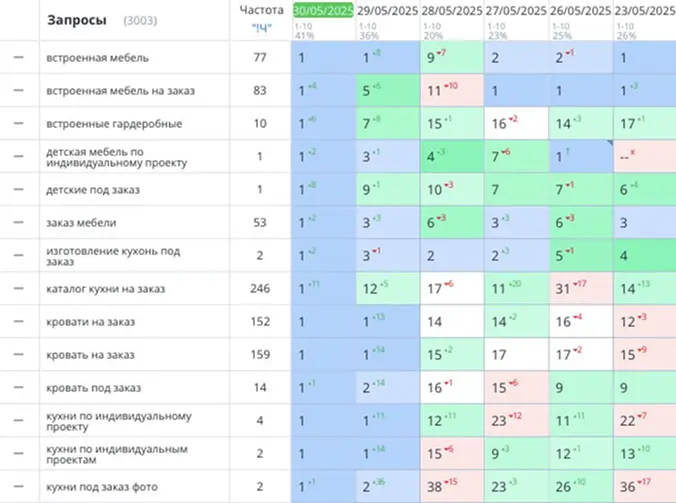The image size is (676, 503).
Task: Click the dash icon beside кровати на заказ
Action: coord(19,322)
